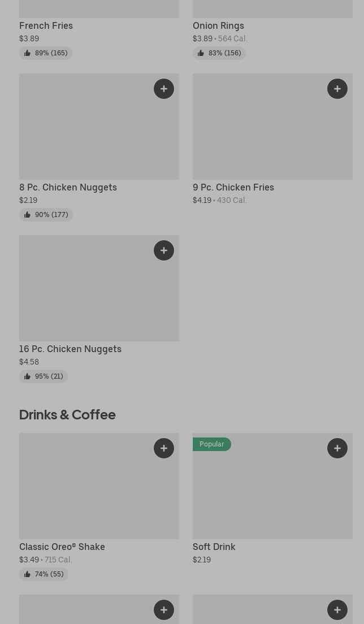
Task: Open the French Fries item name
Action: click(x=46, y=25)
